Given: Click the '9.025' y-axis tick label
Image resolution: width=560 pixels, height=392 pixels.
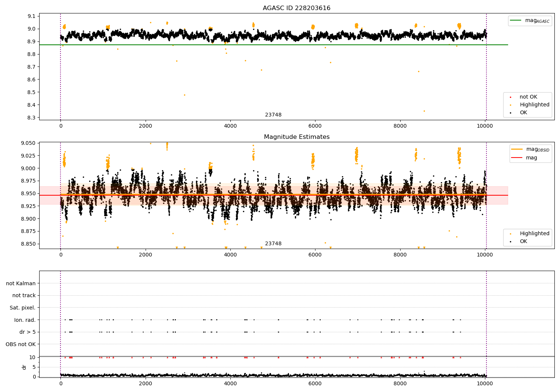Looking at the screenshot, I should click(x=28, y=156).
